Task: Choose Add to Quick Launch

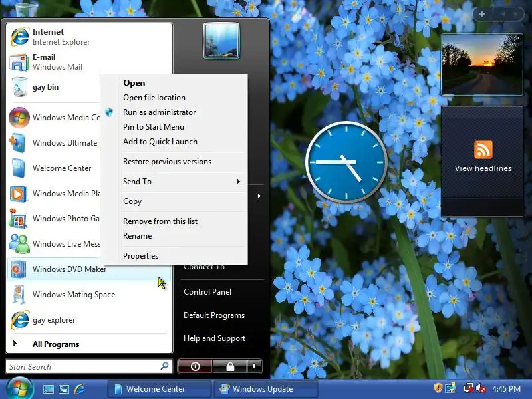Action: pyautogui.click(x=184, y=142)
